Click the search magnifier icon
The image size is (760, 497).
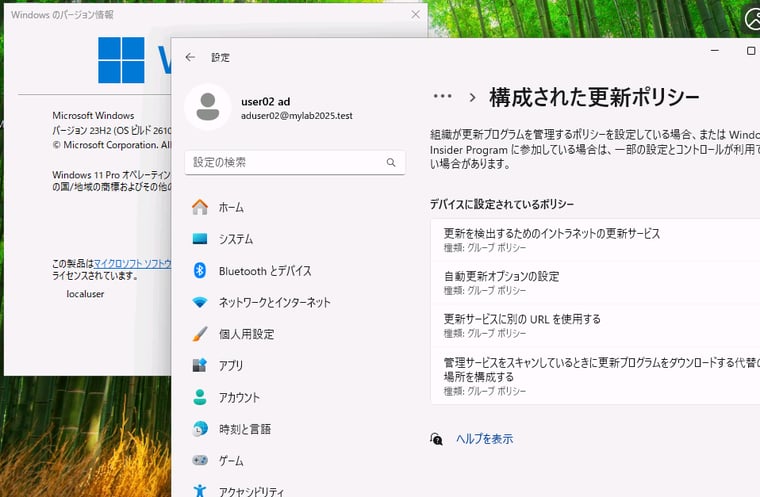coord(391,162)
